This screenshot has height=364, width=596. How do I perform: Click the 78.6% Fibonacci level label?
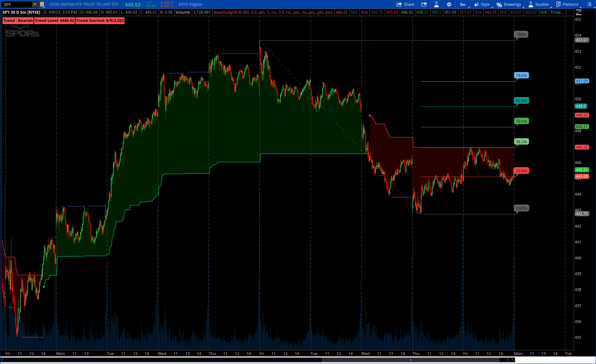coord(521,76)
